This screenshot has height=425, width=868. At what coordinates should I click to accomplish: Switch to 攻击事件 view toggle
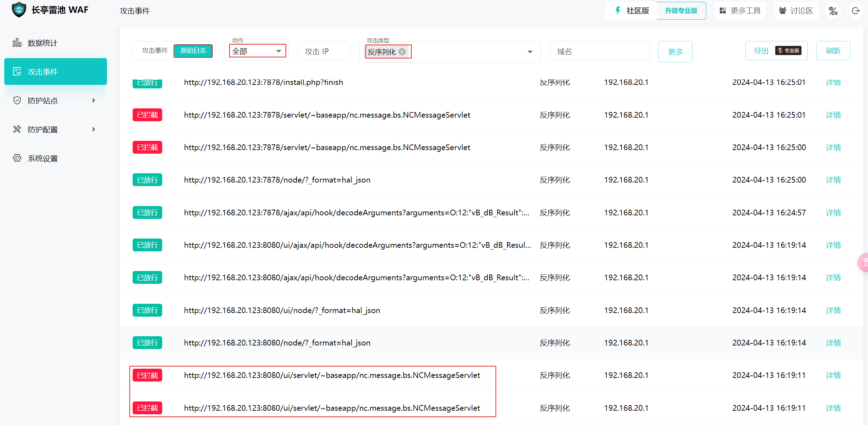155,51
